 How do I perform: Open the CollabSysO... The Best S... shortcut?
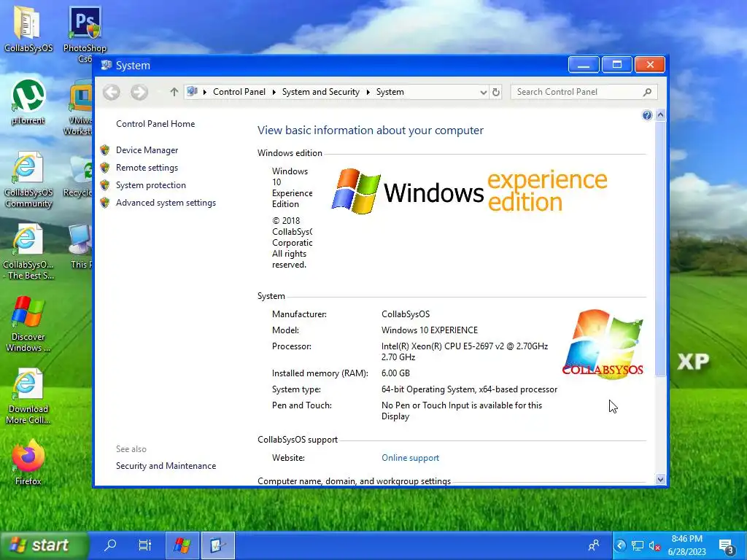tap(28, 252)
